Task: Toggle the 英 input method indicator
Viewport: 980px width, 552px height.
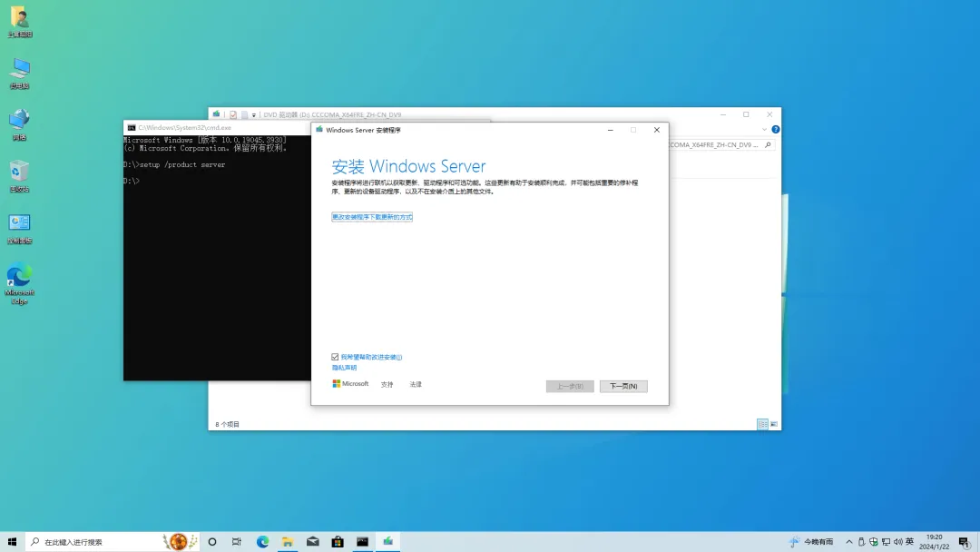Action: click(x=910, y=543)
